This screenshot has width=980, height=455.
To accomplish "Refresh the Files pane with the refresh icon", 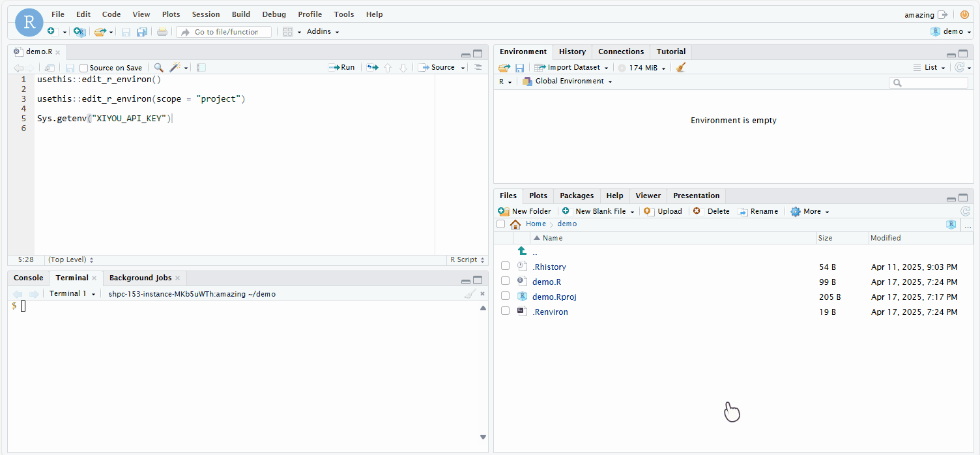I will point(965,211).
